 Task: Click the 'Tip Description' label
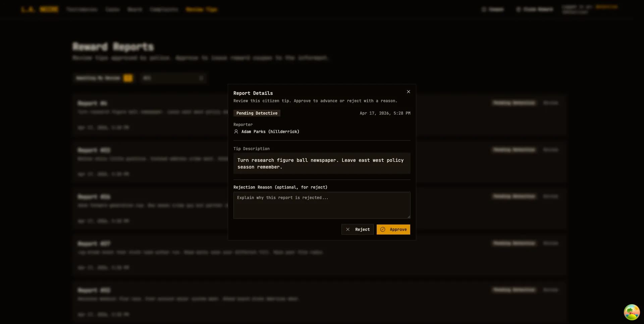pyautogui.click(x=252, y=149)
